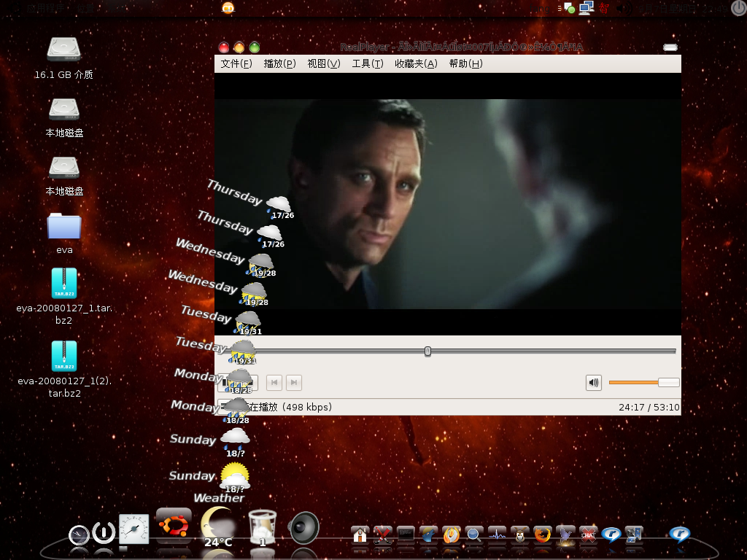Screen dimensions: 747x560
Task: Skip to the previous clip in RealPlayer
Action: click(274, 382)
